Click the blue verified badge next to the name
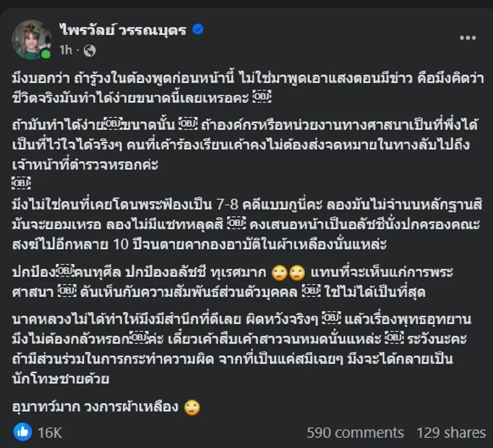 [198, 29]
